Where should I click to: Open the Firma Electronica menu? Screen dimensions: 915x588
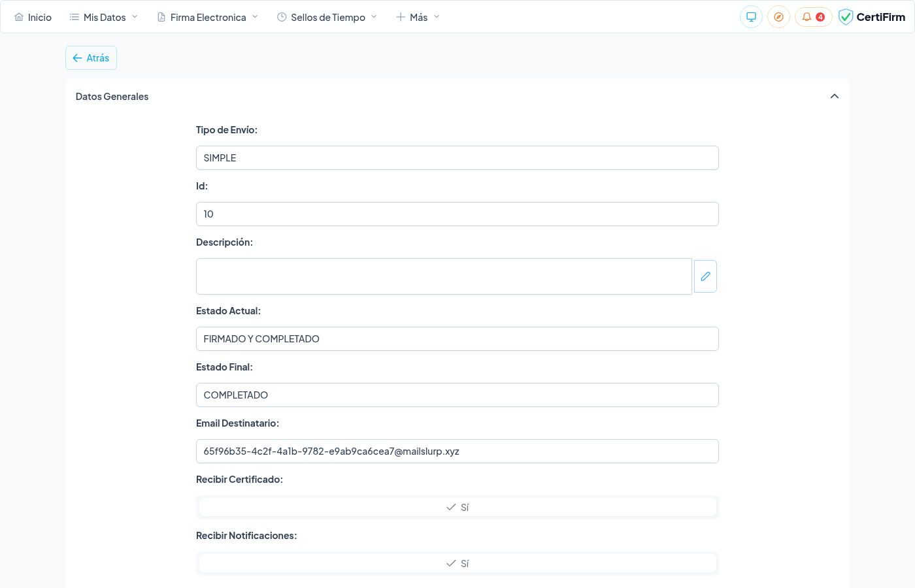208,18
